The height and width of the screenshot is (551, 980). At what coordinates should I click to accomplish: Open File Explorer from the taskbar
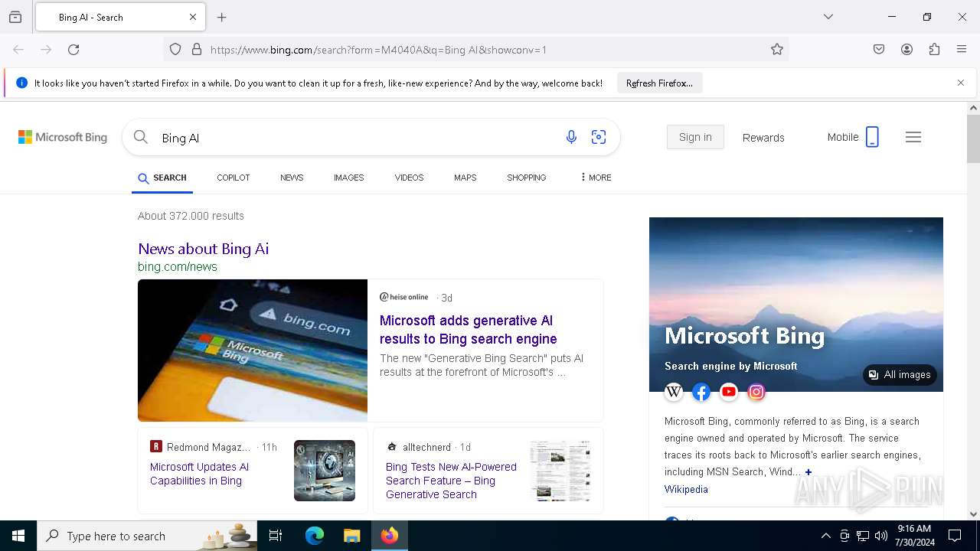click(x=351, y=536)
